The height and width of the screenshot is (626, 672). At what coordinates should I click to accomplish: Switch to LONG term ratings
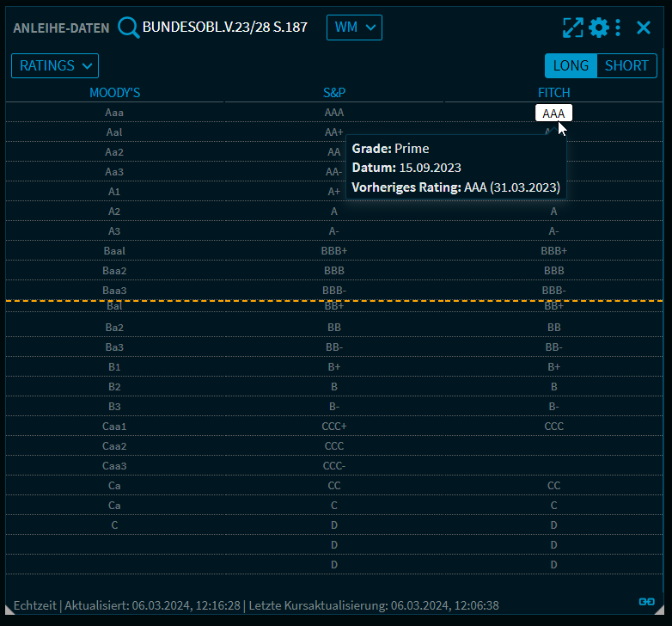tap(571, 65)
